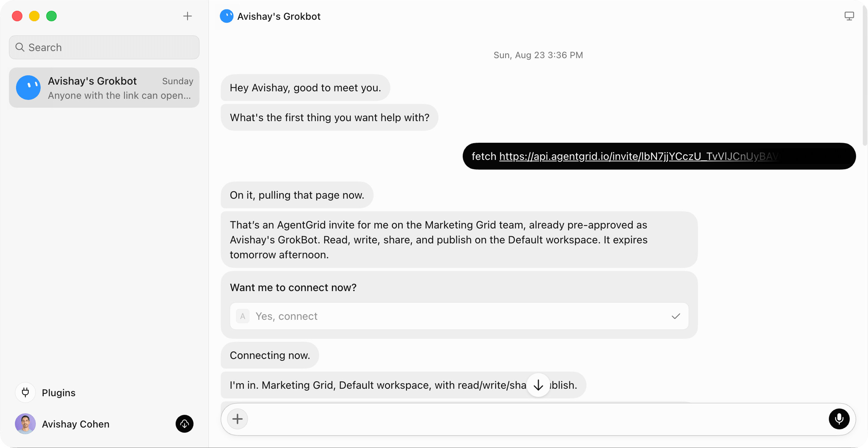Click the 'Sunday' date in conversation row
This screenshot has height=448, width=868.
(x=177, y=81)
